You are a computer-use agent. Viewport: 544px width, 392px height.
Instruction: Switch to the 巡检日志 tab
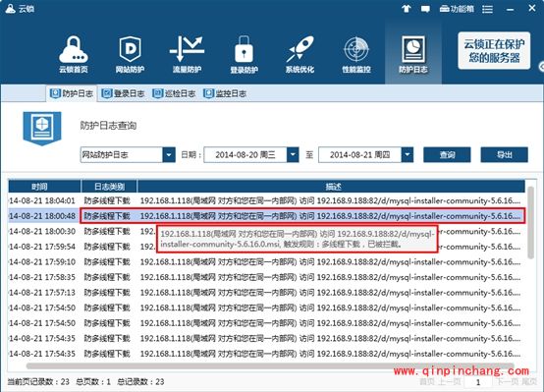[x=174, y=93]
